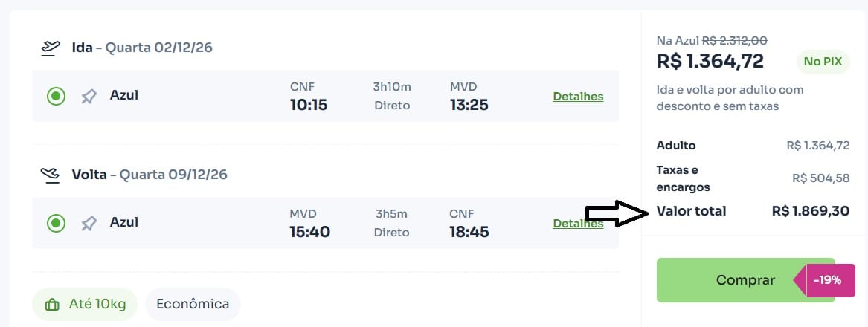868x327 pixels.
Task: Pin the outbound Azul flight
Action: [89, 96]
